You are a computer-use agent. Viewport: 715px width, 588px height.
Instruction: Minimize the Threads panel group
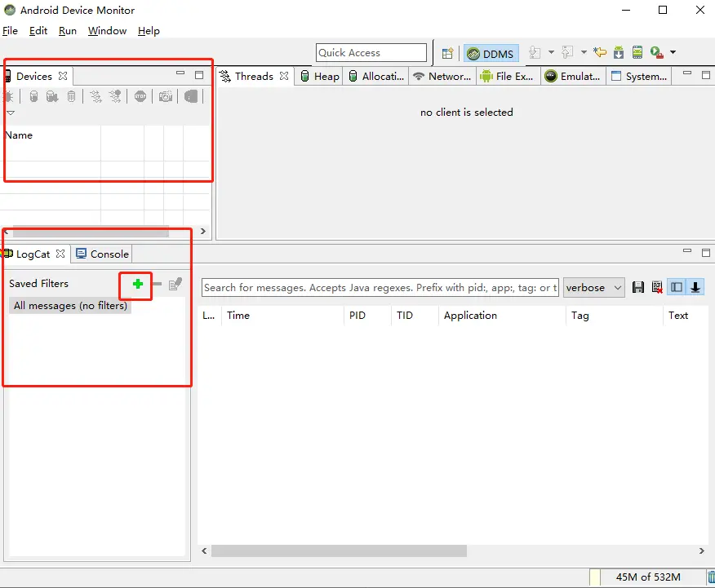687,73
